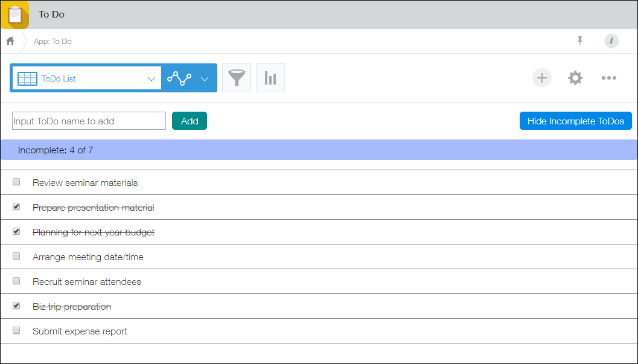The image size is (638, 364).
Task: Select the bar chart report icon
Action: (270, 77)
